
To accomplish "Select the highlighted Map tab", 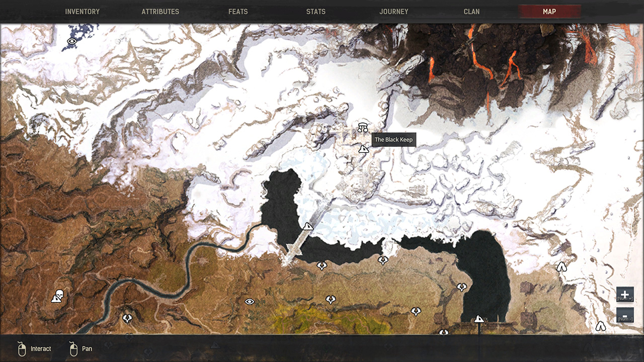I will pyautogui.click(x=549, y=12).
